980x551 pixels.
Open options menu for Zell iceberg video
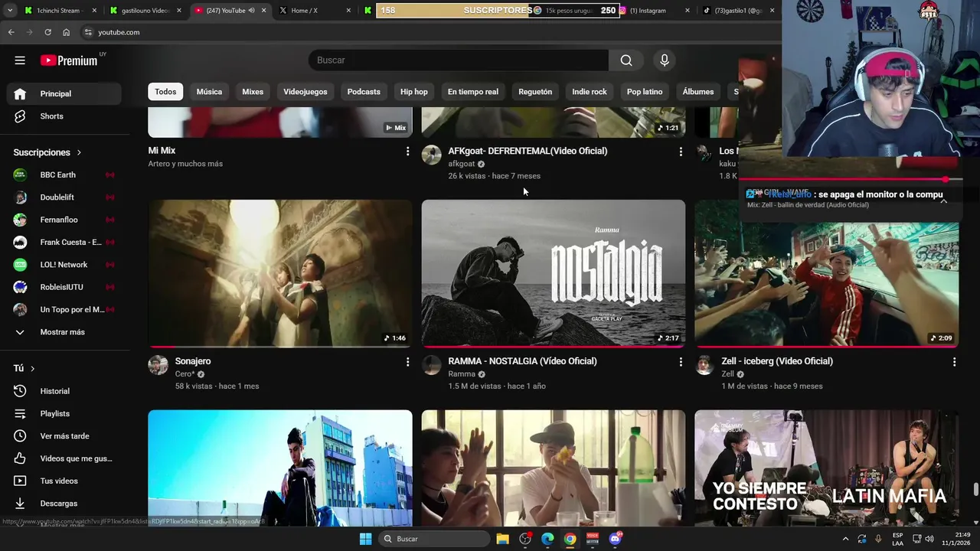pos(954,362)
